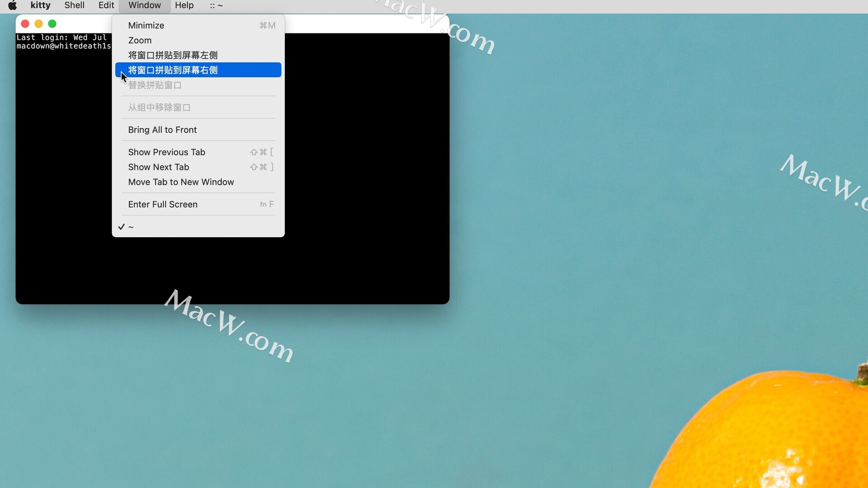The width and height of the screenshot is (868, 488).
Task: Click the yellow minimize button of kitty window
Action: pyautogui.click(x=39, y=24)
